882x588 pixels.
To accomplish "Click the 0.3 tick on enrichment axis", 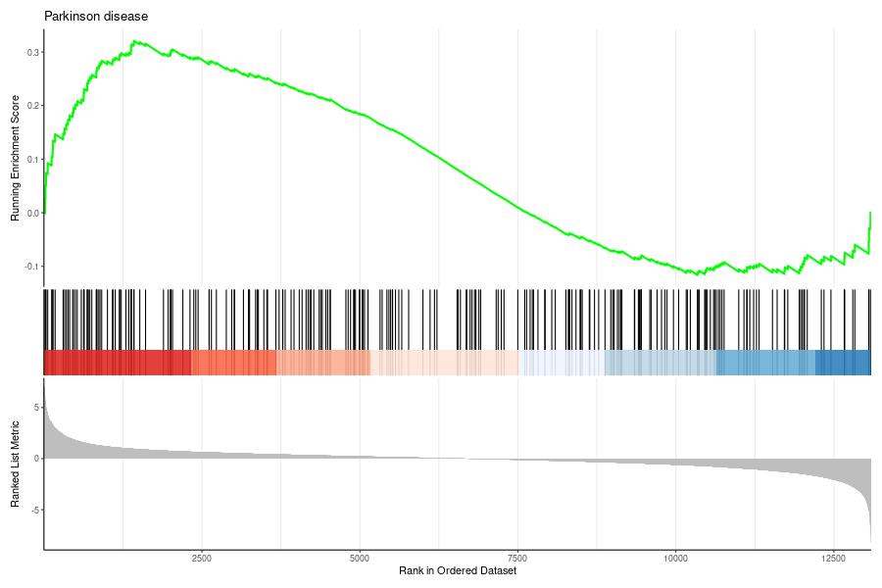I will pyautogui.click(x=33, y=52).
